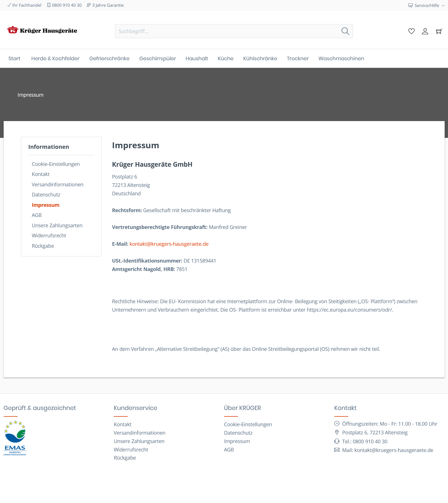Click the EMAS certification badge
The image size is (448, 503).
click(x=15, y=438)
